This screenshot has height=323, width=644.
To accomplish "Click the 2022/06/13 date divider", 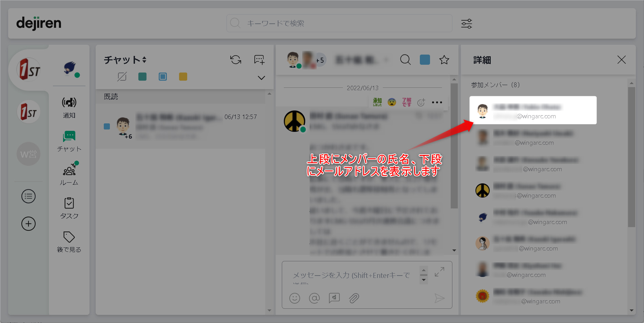I will [x=363, y=88].
